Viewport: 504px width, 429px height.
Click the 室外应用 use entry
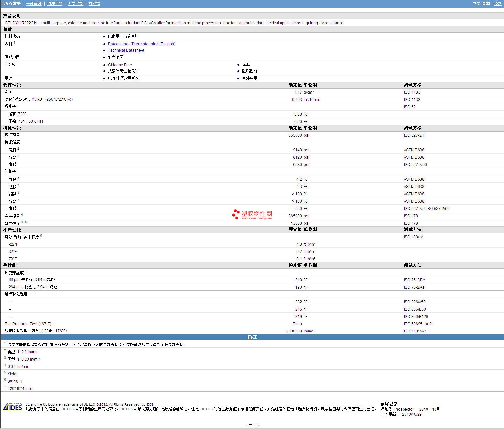tap(250, 78)
